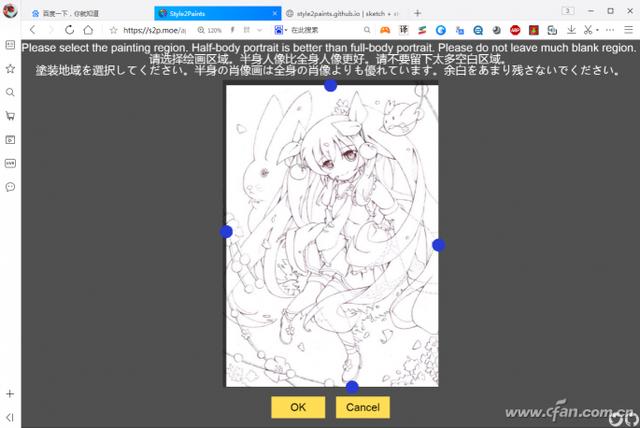The width and height of the screenshot is (640, 428).
Task: Click the OK button
Action: 298,407
